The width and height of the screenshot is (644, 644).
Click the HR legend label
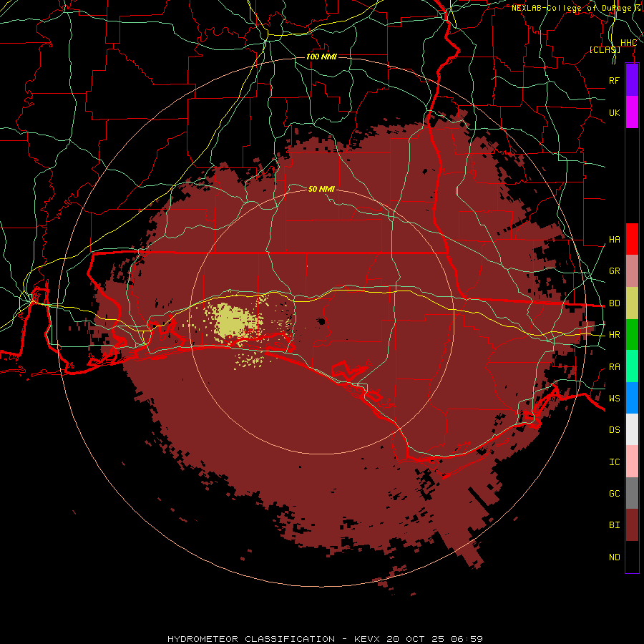pyautogui.click(x=614, y=335)
